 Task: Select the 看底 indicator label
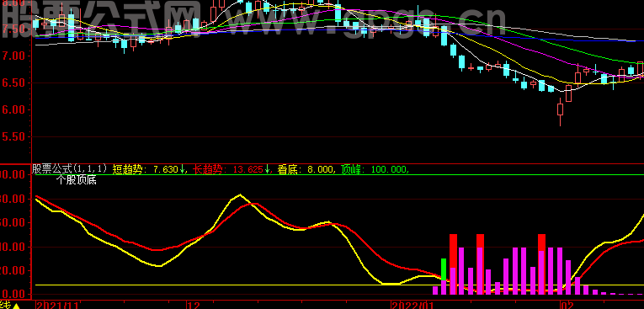(305, 169)
